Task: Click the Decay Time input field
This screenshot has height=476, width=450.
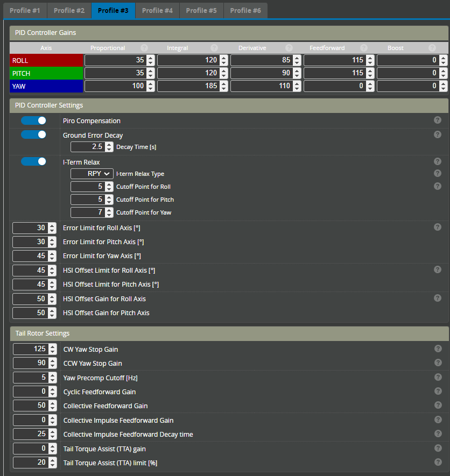Action: click(x=87, y=147)
